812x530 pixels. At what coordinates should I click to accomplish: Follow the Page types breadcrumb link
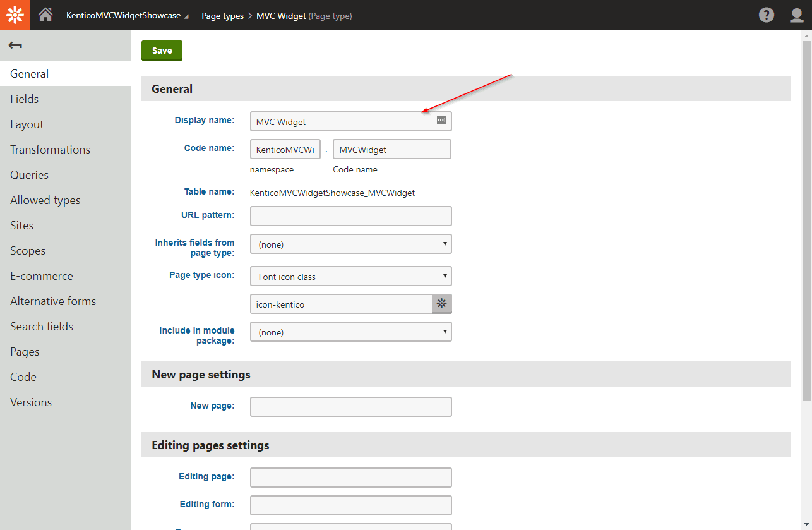222,16
